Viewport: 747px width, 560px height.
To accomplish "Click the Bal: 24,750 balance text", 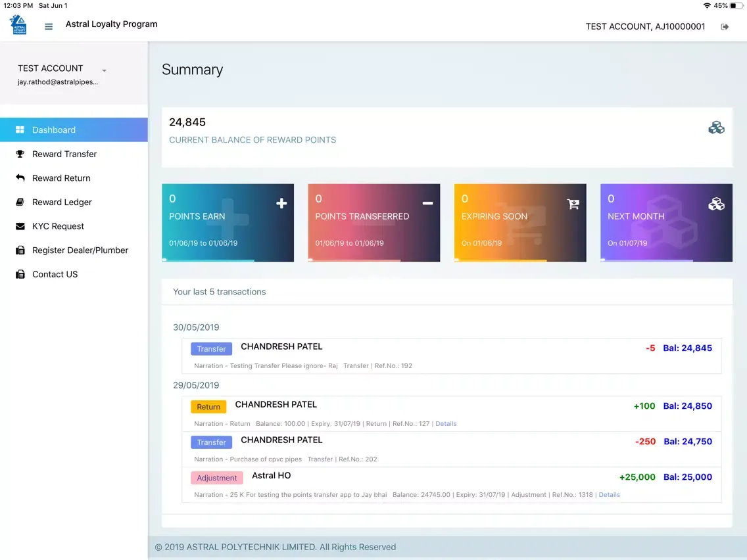I will 687,442.
